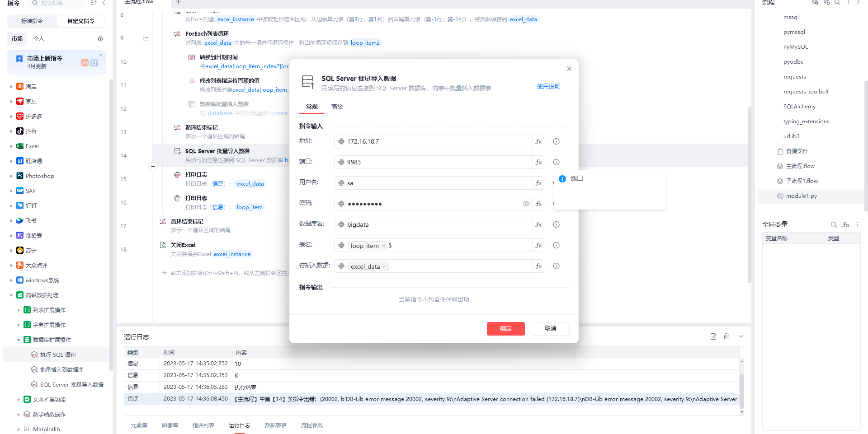Remove the excel_data tag from 待插入数据
Image resolution: width=868 pixels, height=434 pixels.
click(x=385, y=266)
